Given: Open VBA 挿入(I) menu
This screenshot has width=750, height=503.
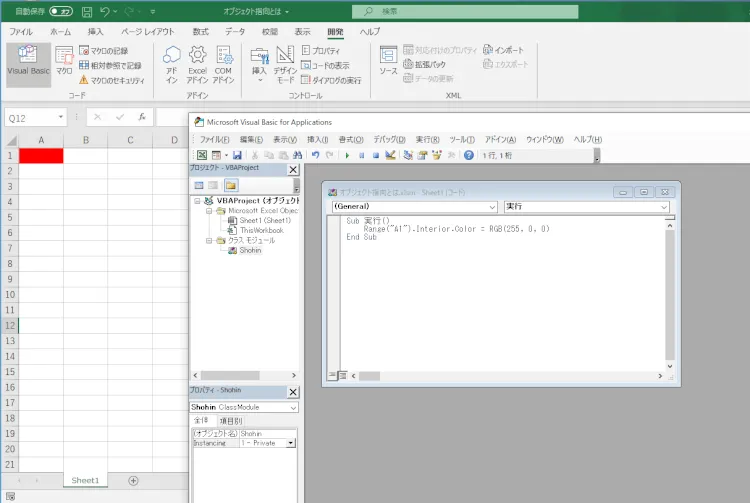Looking at the screenshot, I should tap(318, 140).
